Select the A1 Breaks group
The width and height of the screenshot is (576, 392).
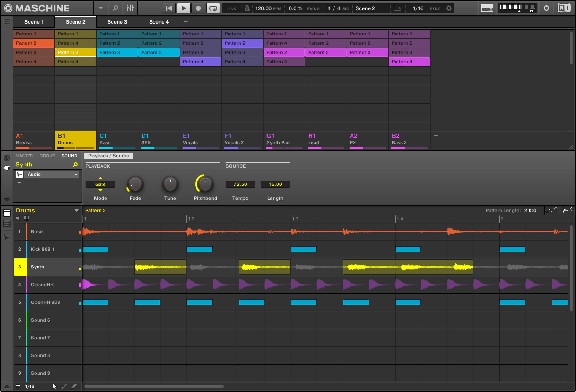tap(34, 141)
